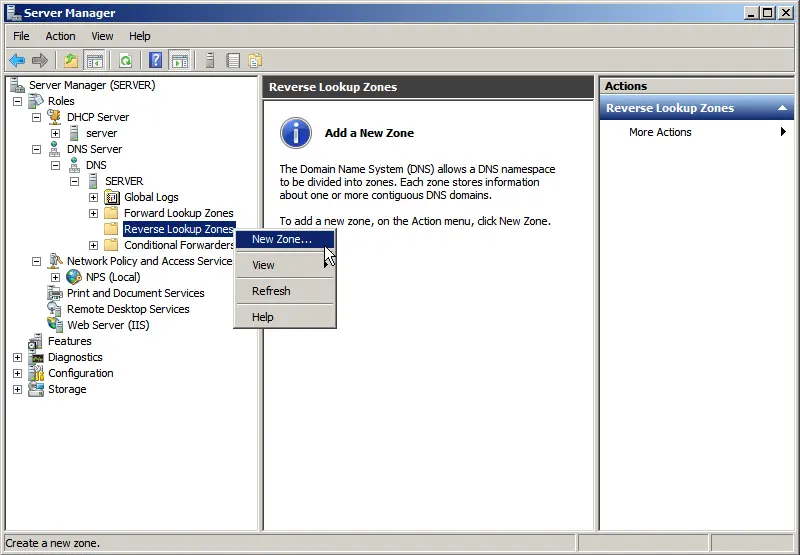800x555 pixels.
Task: Select the Web Server (IIS) role
Action: pos(107,325)
